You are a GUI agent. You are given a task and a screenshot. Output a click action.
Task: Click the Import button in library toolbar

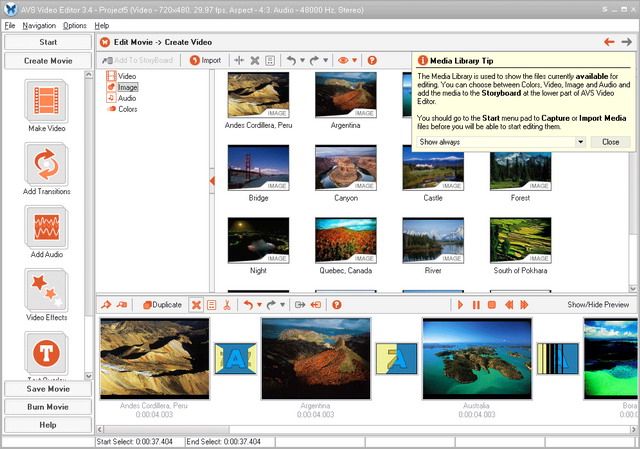pyautogui.click(x=205, y=60)
